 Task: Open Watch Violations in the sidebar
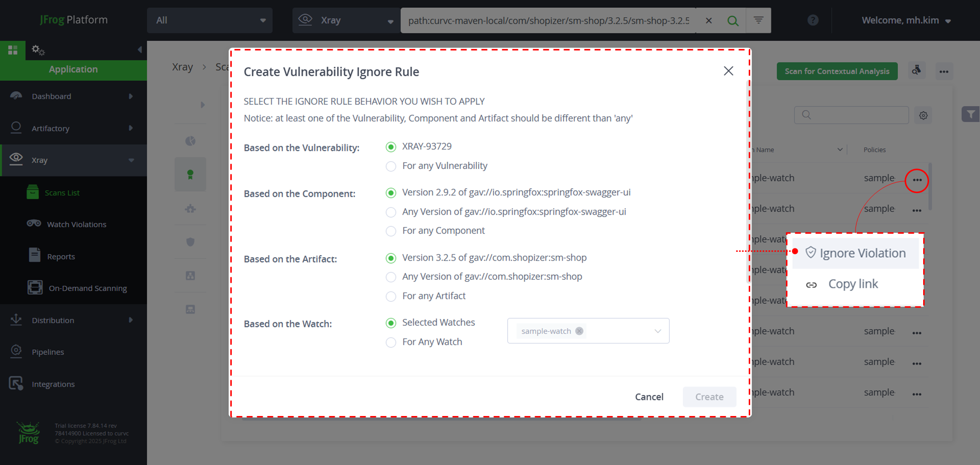click(76, 224)
